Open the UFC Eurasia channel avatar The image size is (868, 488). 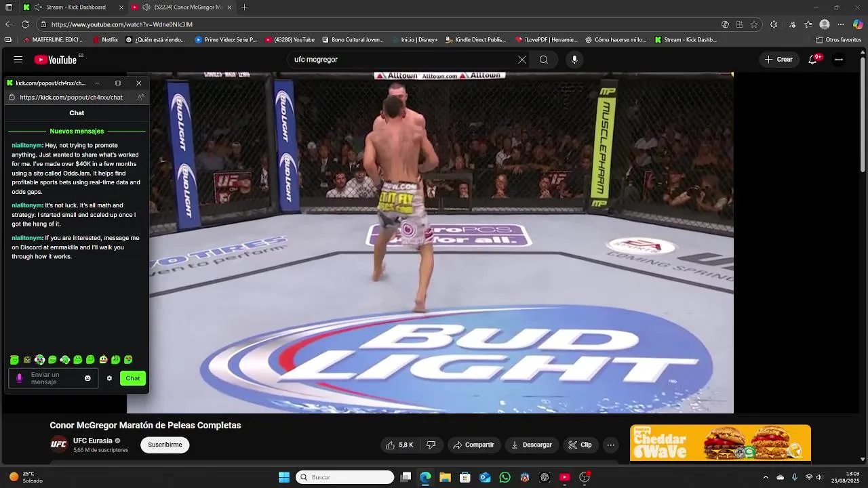click(59, 445)
